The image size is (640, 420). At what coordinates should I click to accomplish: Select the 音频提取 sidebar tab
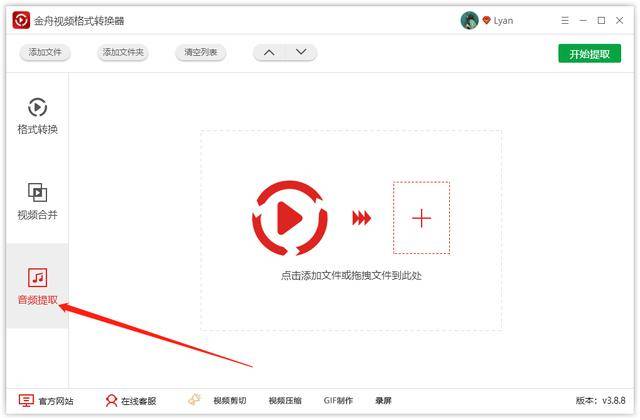[x=37, y=286]
